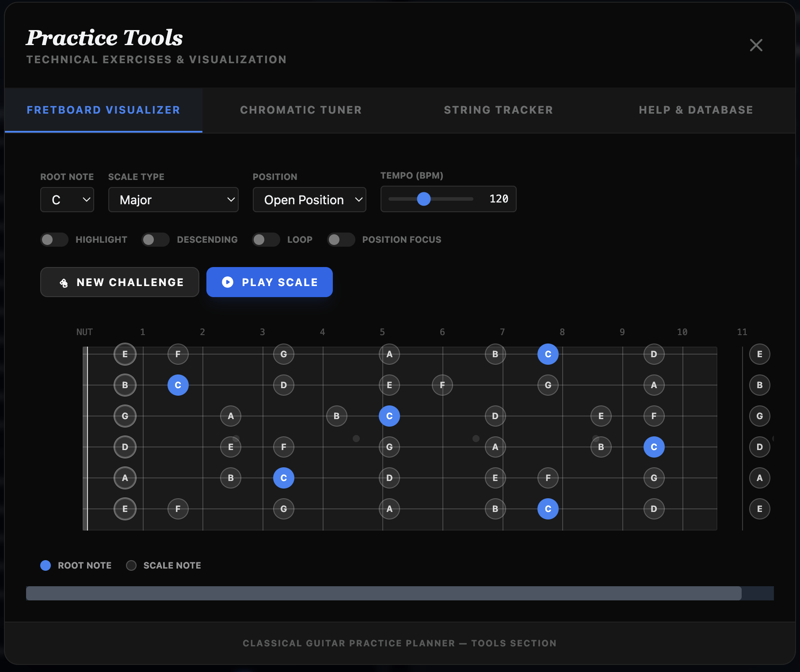The height and width of the screenshot is (672, 800).
Task: Open the Scale Type dropdown showing Major
Action: click(173, 200)
